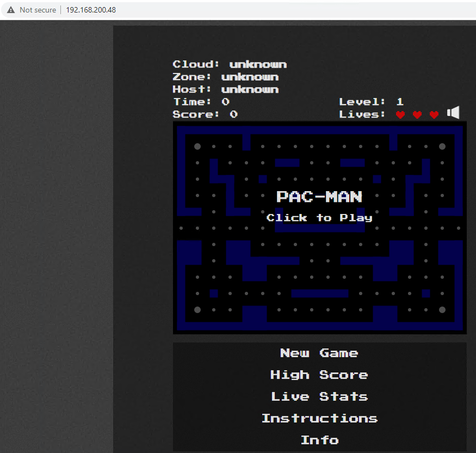The width and height of the screenshot is (476, 453).
Task: Click the 'Lives:' label
Action: click(x=362, y=114)
